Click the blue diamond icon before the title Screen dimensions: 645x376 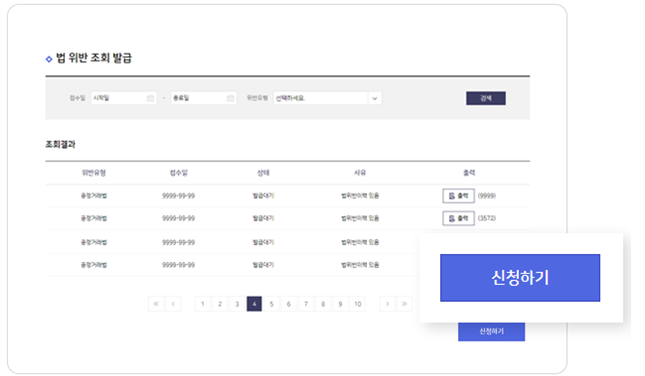click(49, 59)
